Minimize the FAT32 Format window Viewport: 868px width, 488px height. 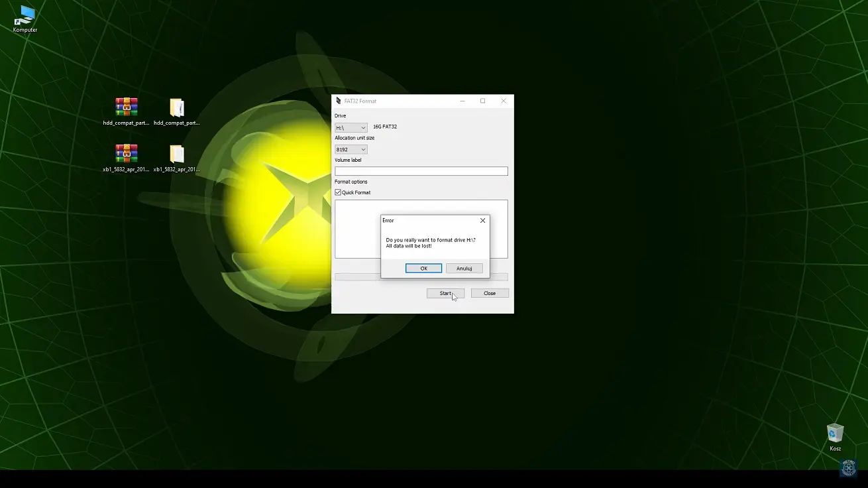(462, 101)
